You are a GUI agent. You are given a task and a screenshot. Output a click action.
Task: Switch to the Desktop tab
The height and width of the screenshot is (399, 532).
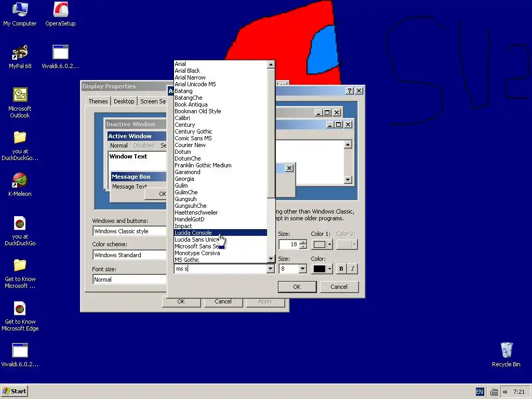point(124,101)
